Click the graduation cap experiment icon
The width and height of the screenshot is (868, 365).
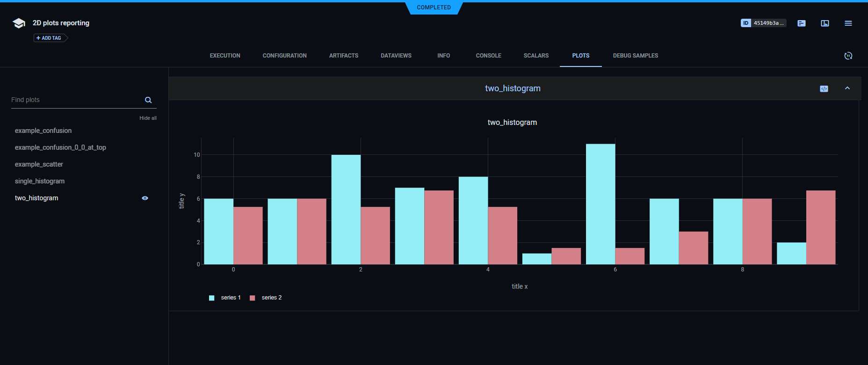(x=19, y=23)
